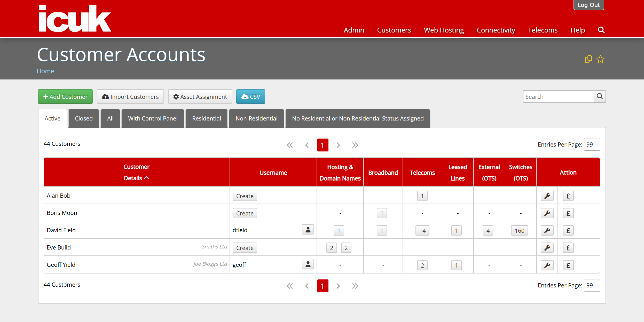Open No Residential Status Assigned tab
644x322 pixels.
click(x=358, y=118)
